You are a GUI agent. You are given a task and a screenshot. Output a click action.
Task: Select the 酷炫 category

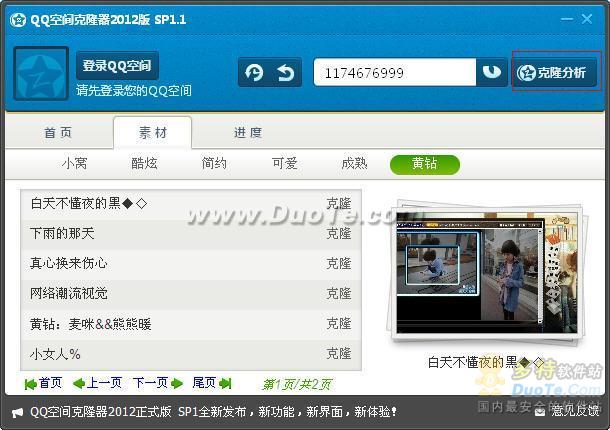click(144, 163)
